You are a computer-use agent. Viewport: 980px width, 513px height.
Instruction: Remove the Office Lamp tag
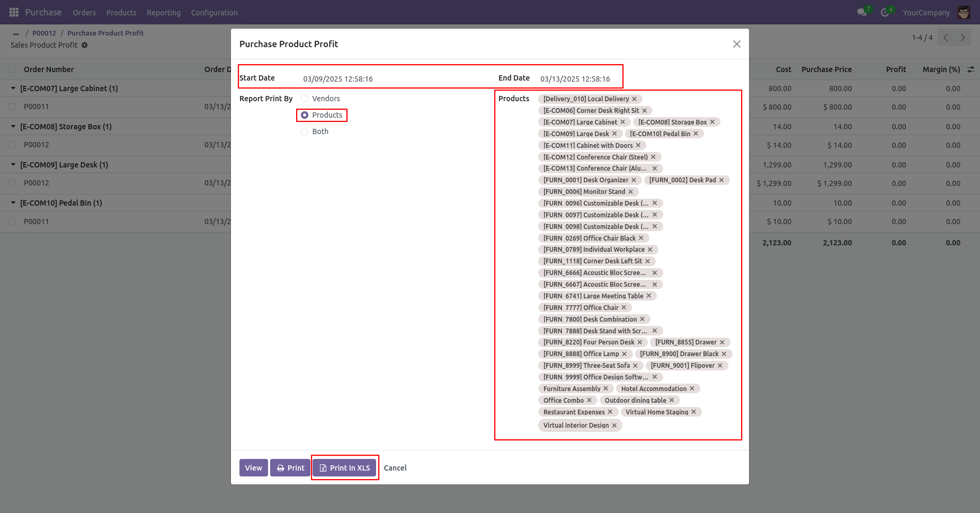point(625,354)
